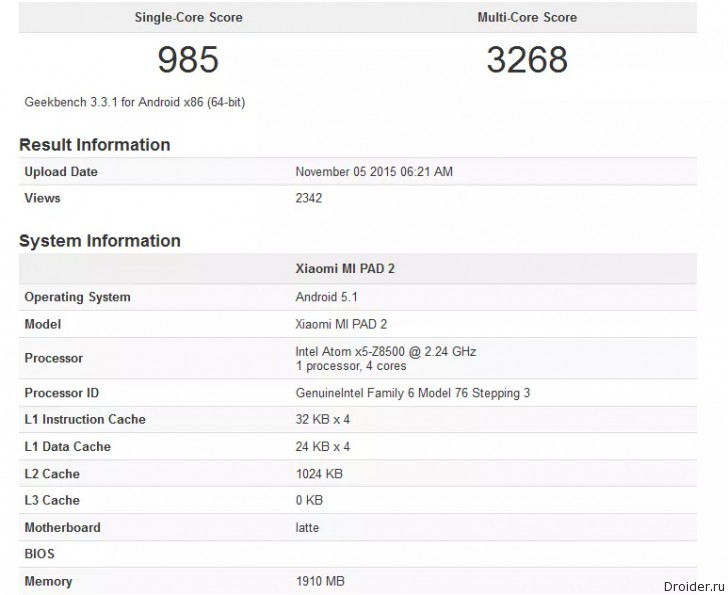Select the Model value Xiaomi MI PAD 2
The image size is (728, 595).
coord(341,324)
